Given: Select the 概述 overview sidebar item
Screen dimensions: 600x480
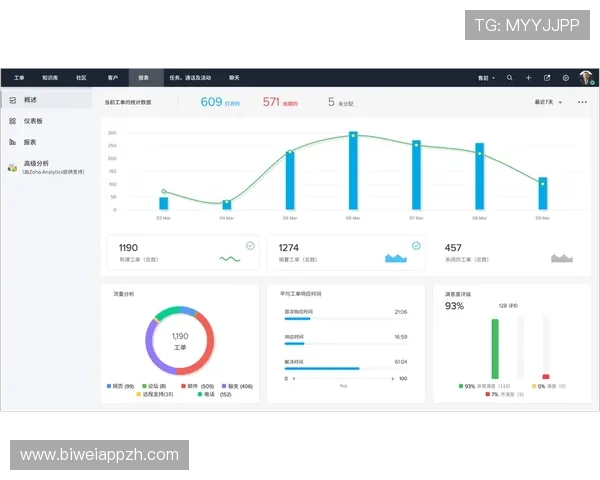Looking at the screenshot, I should pos(46,100).
